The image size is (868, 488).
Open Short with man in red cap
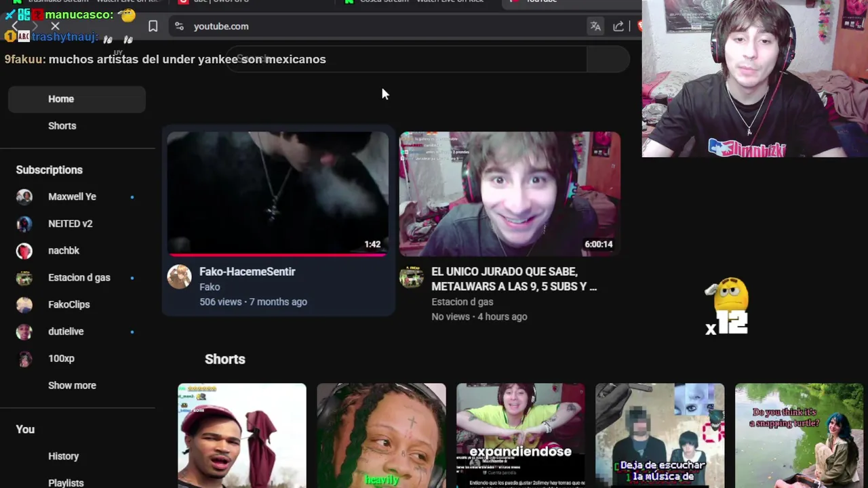pos(242,436)
